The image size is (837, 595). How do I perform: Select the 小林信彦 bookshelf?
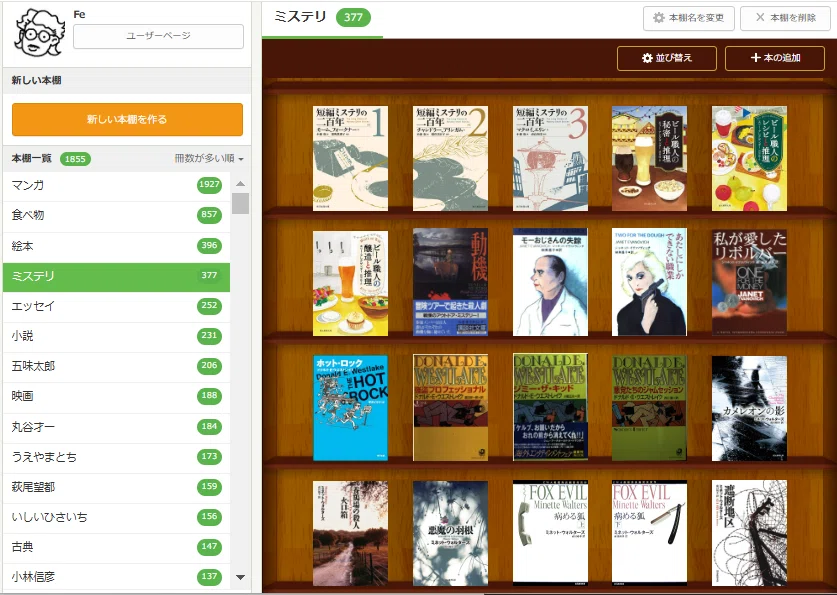point(116,577)
